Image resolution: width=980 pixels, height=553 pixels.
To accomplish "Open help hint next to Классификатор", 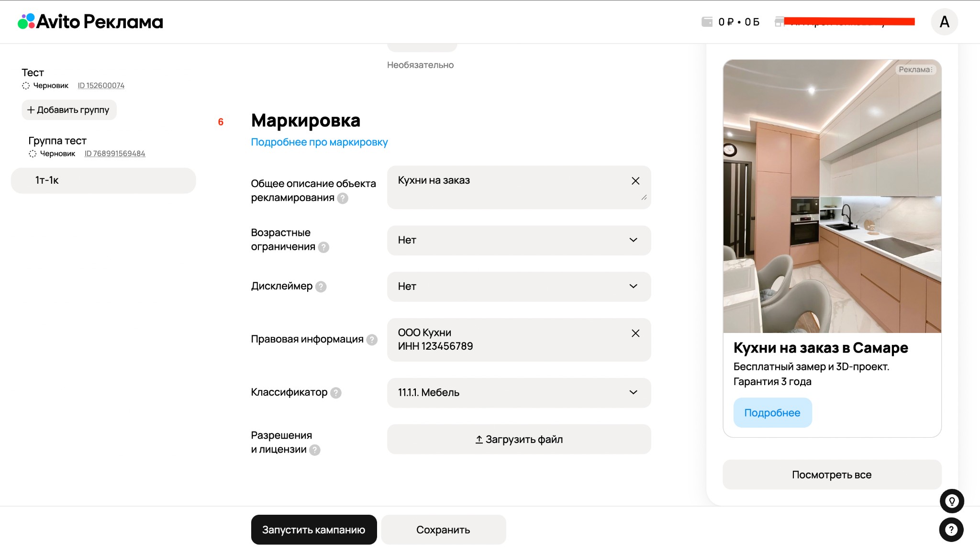I will 336,393.
